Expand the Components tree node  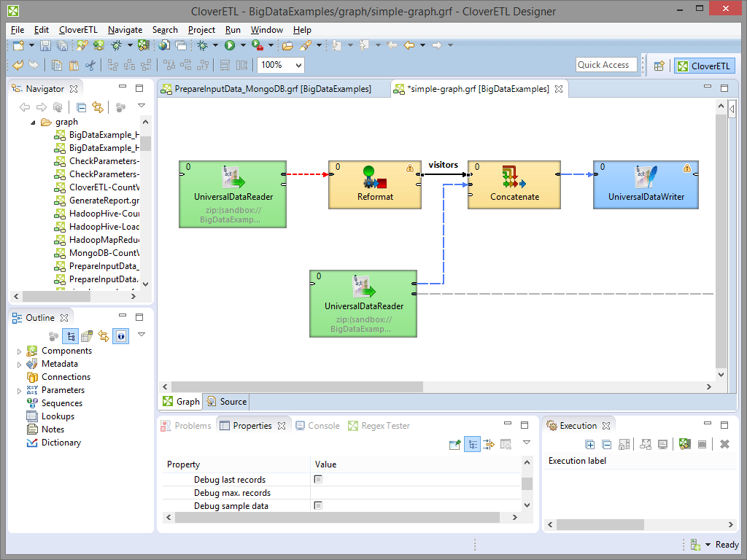tap(20, 351)
